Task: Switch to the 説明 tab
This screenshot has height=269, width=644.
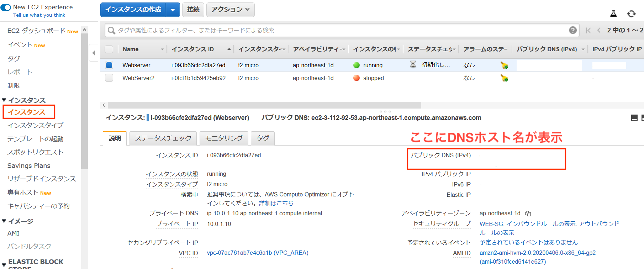Action: [x=115, y=138]
